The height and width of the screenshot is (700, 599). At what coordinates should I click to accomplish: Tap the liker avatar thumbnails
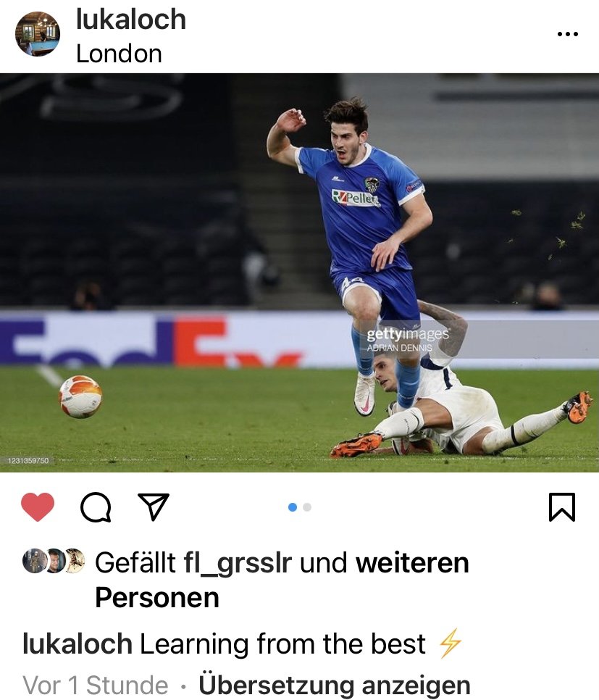coord(54,561)
